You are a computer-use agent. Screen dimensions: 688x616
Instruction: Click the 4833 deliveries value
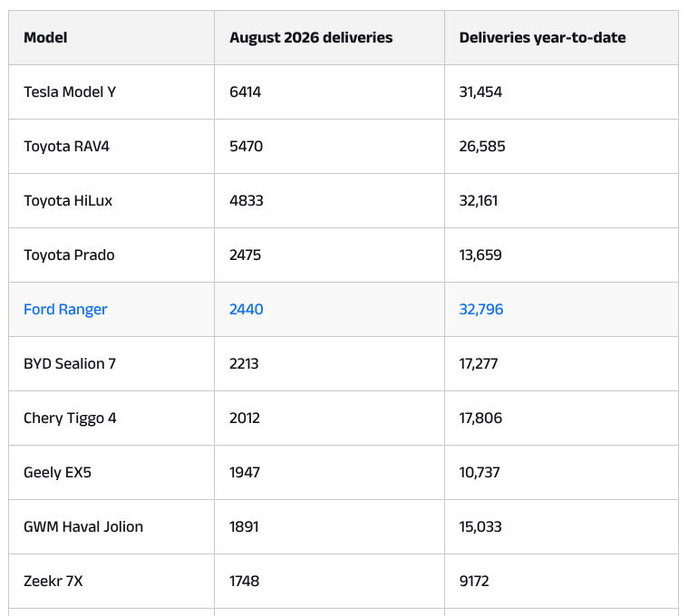(x=247, y=201)
